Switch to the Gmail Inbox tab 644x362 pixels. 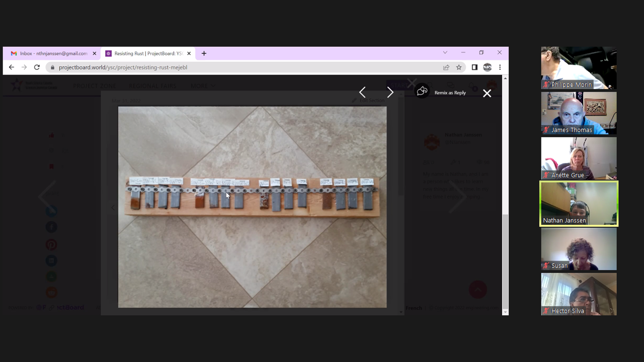(50, 53)
